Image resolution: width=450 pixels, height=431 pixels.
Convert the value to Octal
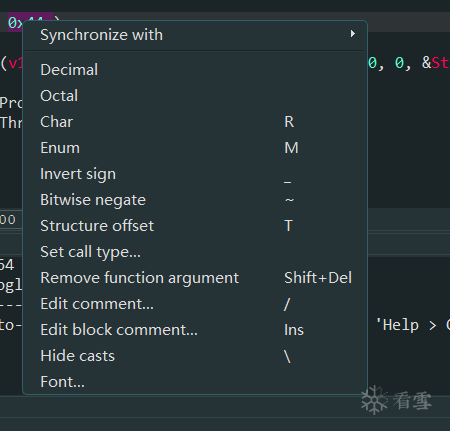coord(195,96)
